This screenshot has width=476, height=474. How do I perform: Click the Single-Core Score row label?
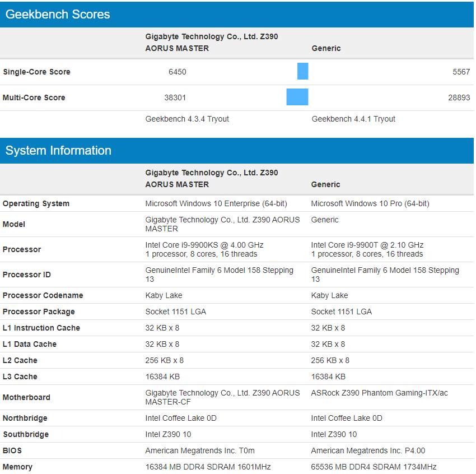[36, 72]
